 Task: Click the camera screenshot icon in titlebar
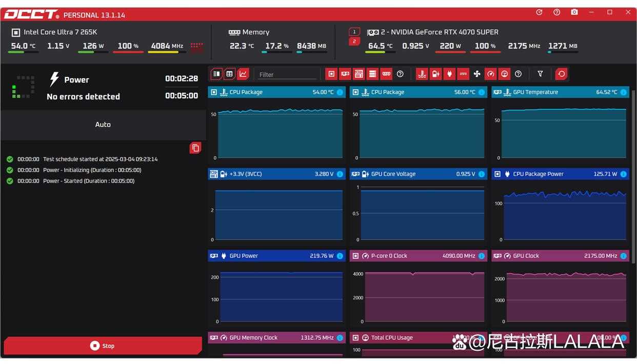point(574,12)
